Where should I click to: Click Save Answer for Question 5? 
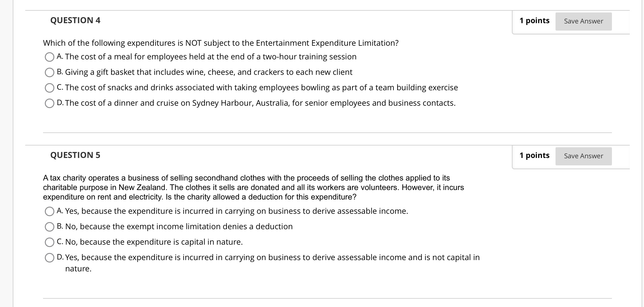click(x=583, y=156)
